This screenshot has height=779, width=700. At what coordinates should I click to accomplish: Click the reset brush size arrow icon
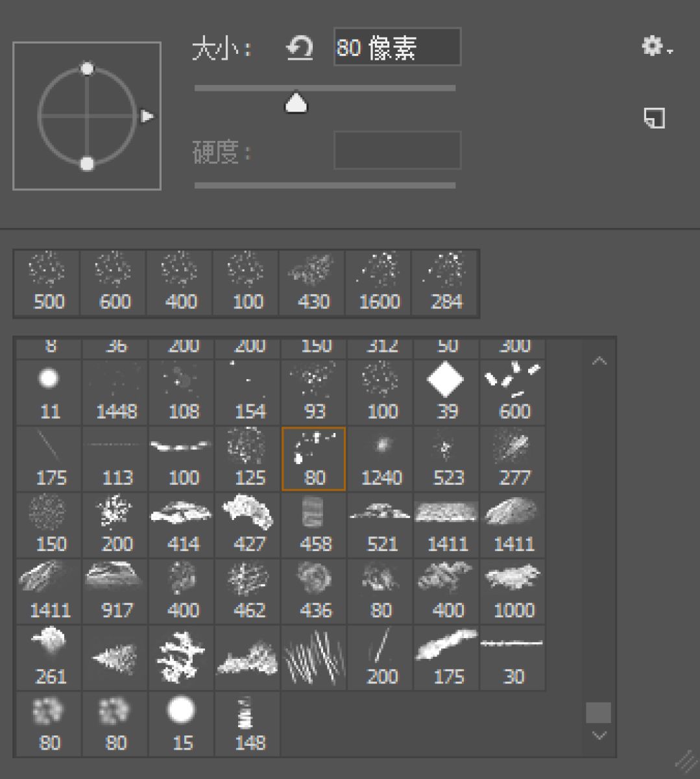[300, 48]
